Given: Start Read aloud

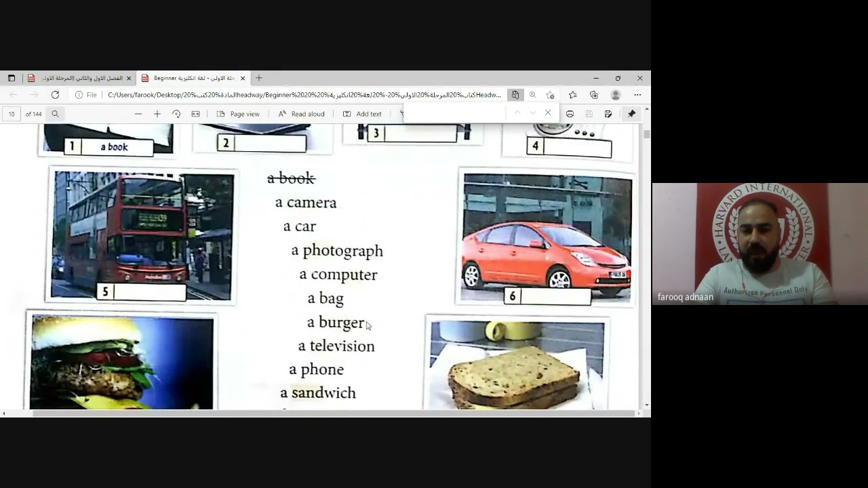Looking at the screenshot, I should pyautogui.click(x=302, y=114).
